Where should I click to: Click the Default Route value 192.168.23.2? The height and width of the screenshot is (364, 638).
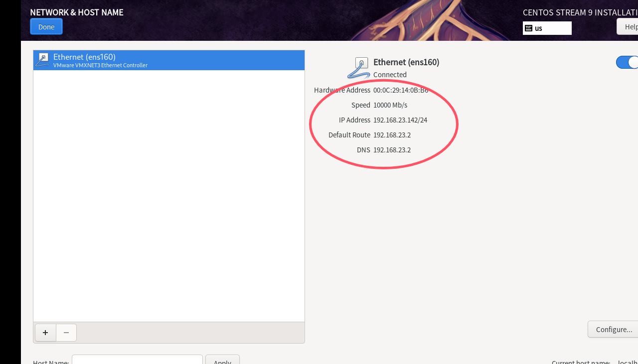click(392, 135)
